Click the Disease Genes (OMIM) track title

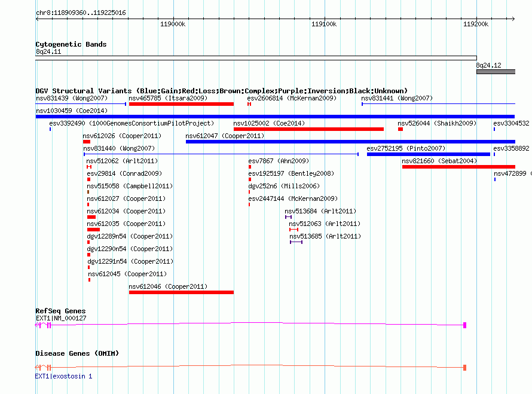pos(77,353)
